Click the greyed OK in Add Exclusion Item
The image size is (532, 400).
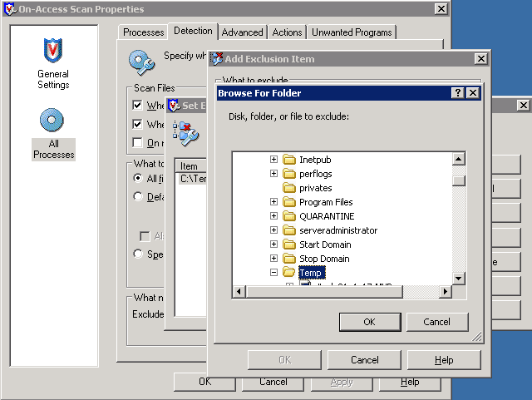point(284,360)
